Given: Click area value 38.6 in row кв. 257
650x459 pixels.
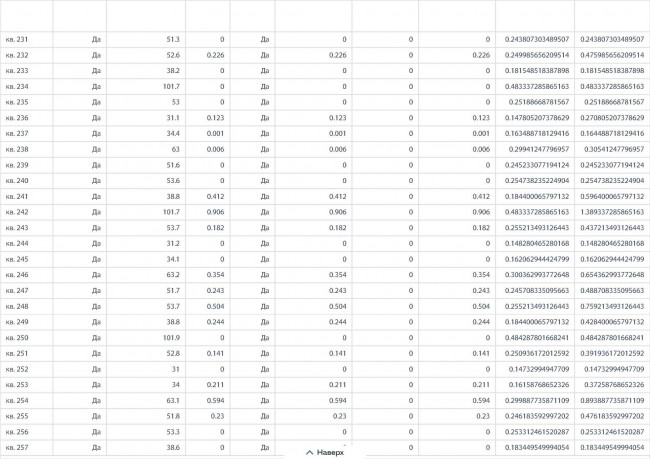Looking at the screenshot, I should 173,447.
